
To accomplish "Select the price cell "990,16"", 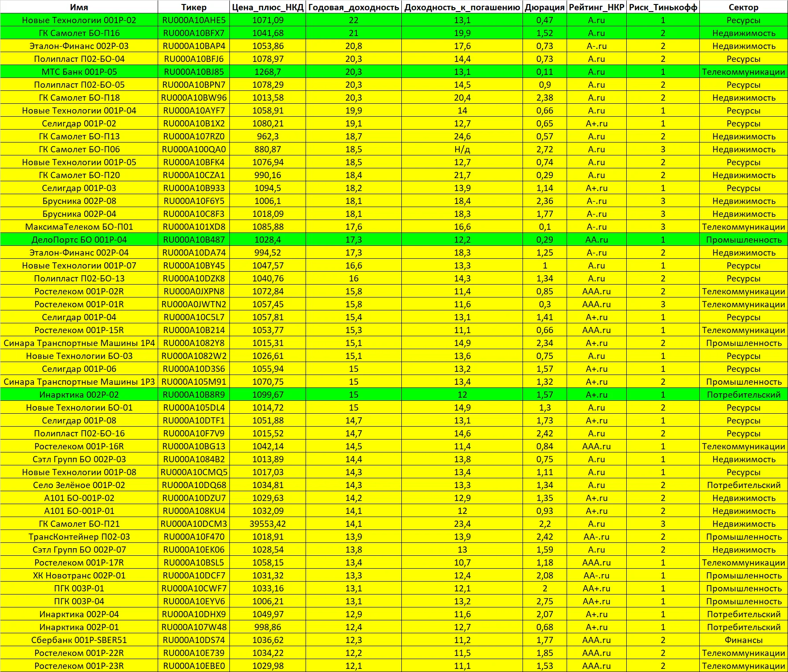I will 268,175.
